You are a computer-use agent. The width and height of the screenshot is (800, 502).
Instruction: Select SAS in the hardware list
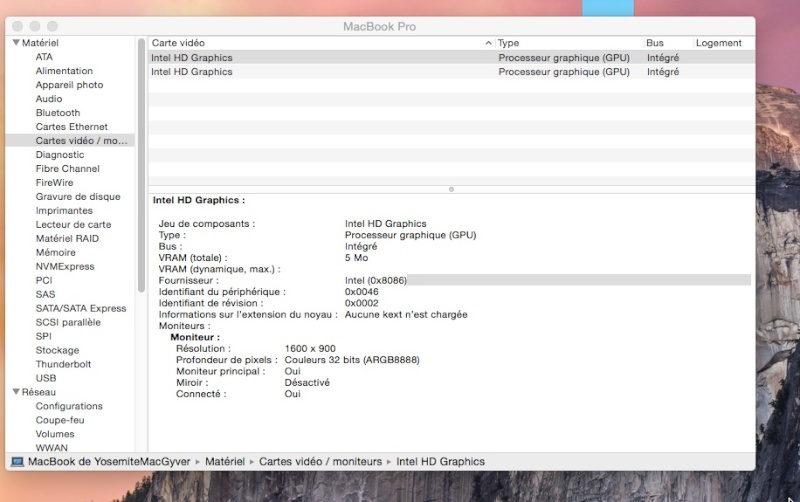[x=45, y=294]
